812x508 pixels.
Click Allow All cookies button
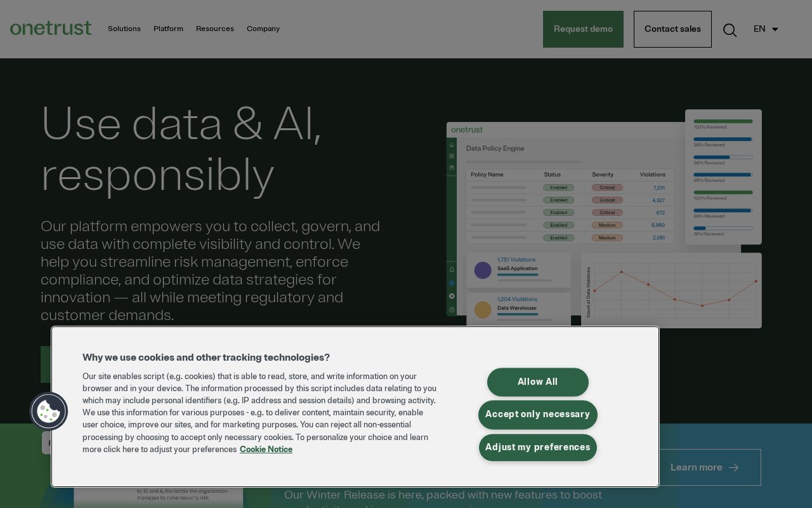tap(538, 382)
